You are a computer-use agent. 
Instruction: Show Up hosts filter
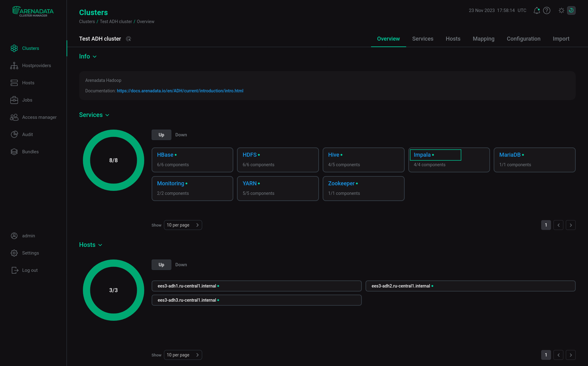[x=161, y=265]
